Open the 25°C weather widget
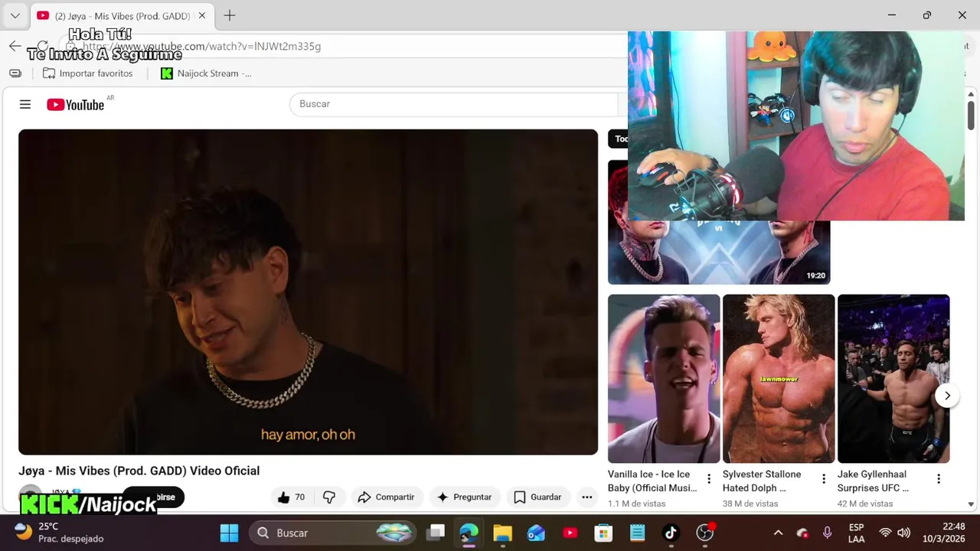Image resolution: width=980 pixels, height=551 pixels. point(59,533)
